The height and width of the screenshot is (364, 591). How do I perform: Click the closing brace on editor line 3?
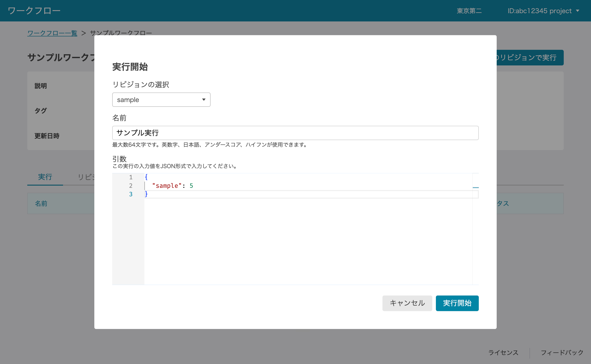[146, 194]
